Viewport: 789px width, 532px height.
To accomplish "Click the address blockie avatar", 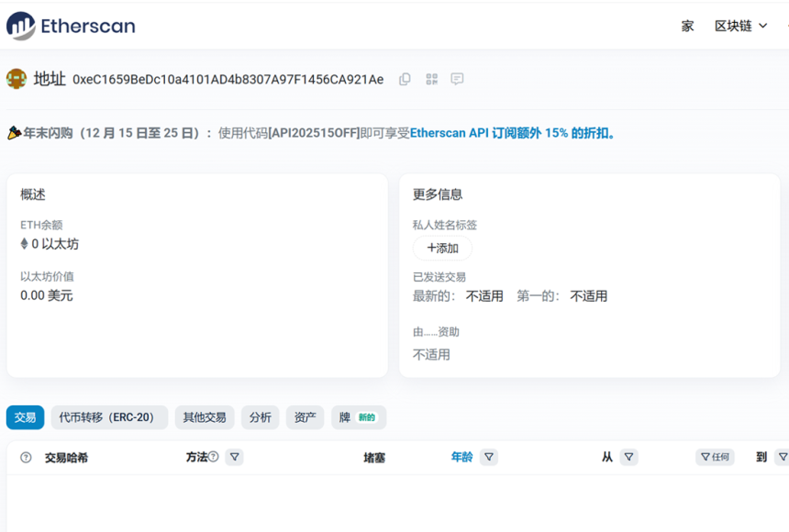I will [17, 79].
